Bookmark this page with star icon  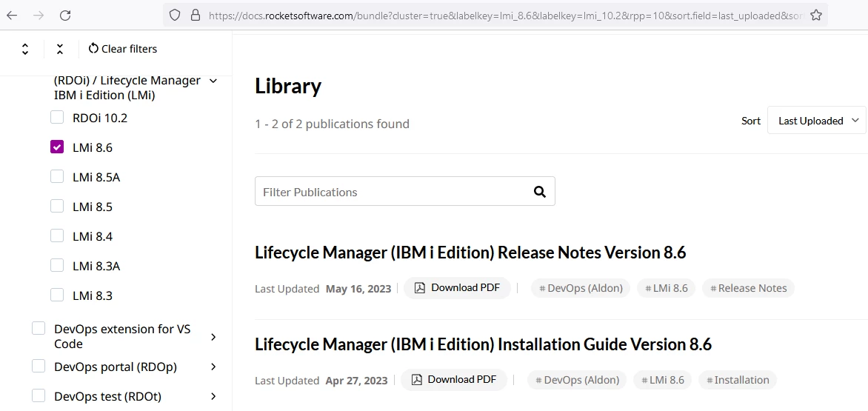click(816, 15)
